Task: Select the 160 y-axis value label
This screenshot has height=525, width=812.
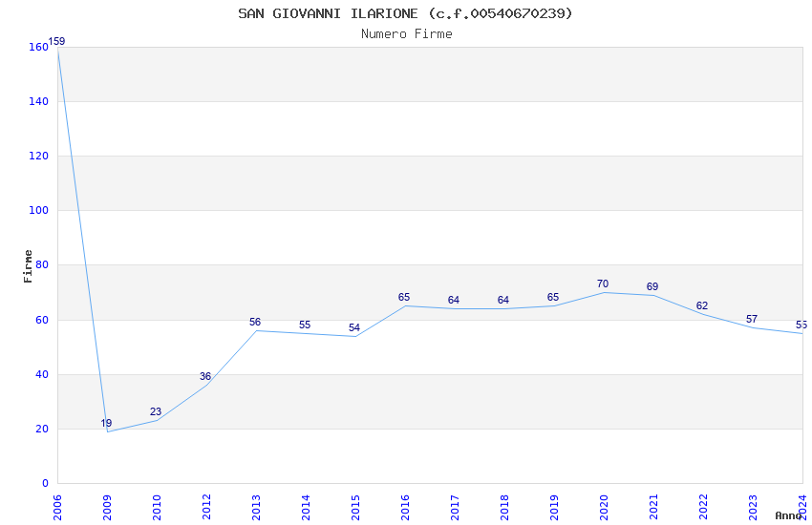Action: click(x=38, y=47)
